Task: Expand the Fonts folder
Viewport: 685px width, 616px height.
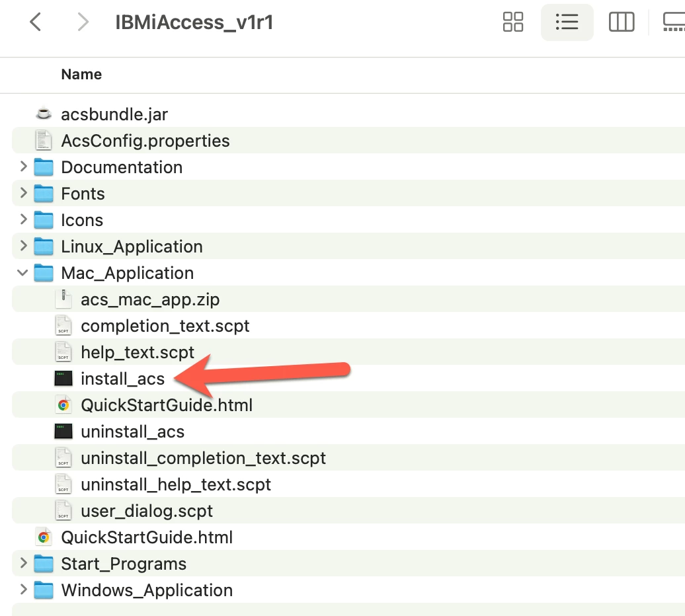Action: (x=24, y=193)
